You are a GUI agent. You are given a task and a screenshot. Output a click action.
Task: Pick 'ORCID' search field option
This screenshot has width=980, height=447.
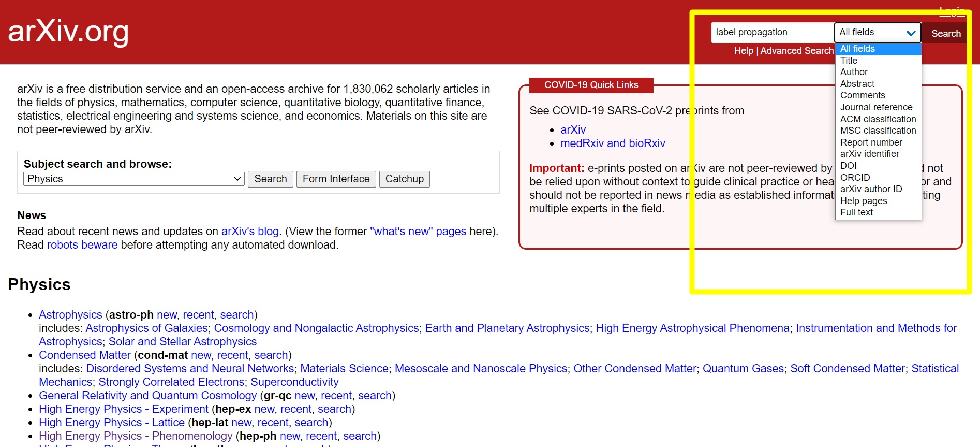tap(878, 178)
